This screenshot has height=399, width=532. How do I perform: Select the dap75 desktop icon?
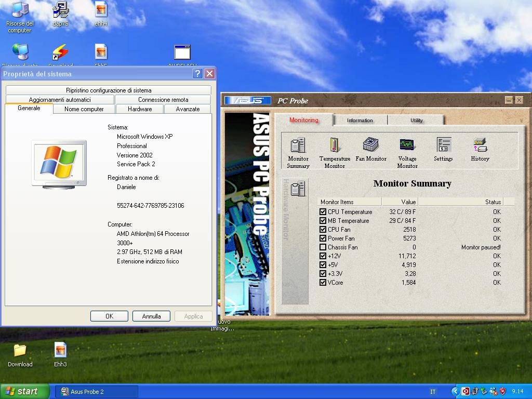60,14
